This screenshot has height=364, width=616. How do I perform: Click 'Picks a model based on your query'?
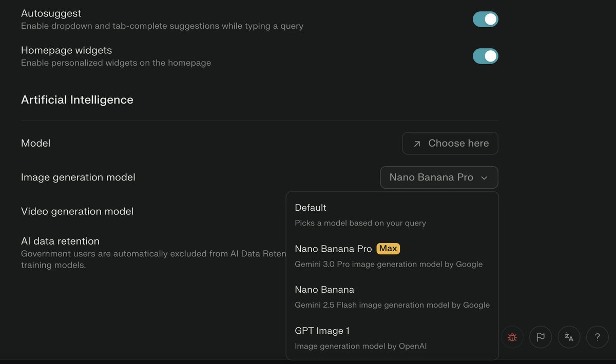360,223
